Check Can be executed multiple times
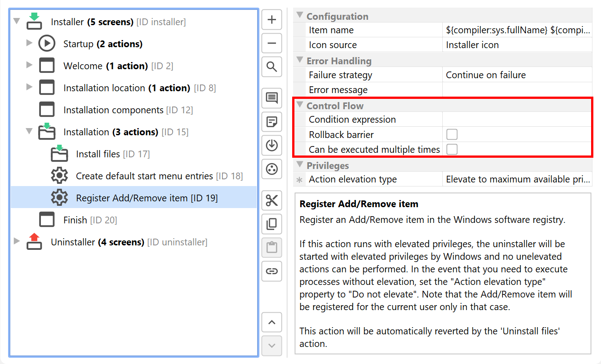Screen dimensions: 601x364 point(452,149)
